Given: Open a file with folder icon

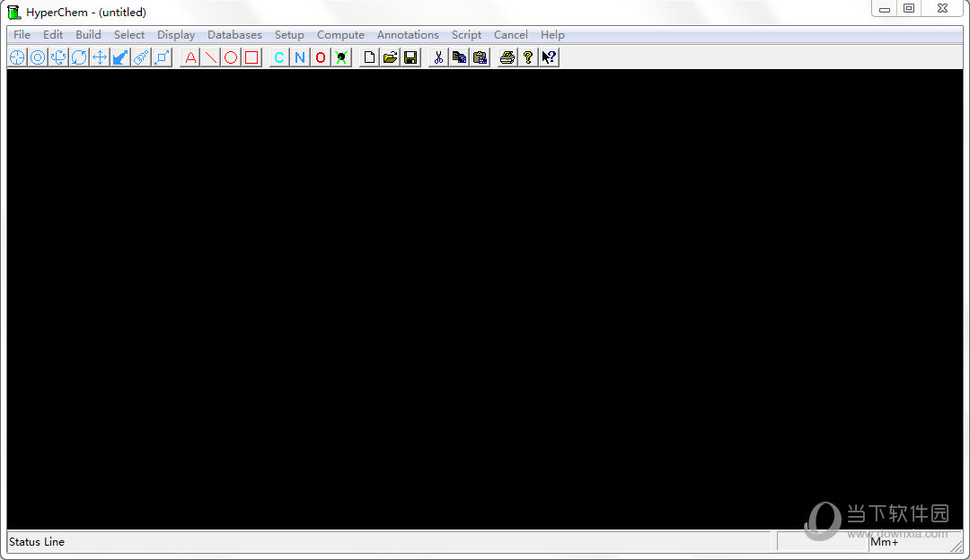Looking at the screenshot, I should pos(390,57).
